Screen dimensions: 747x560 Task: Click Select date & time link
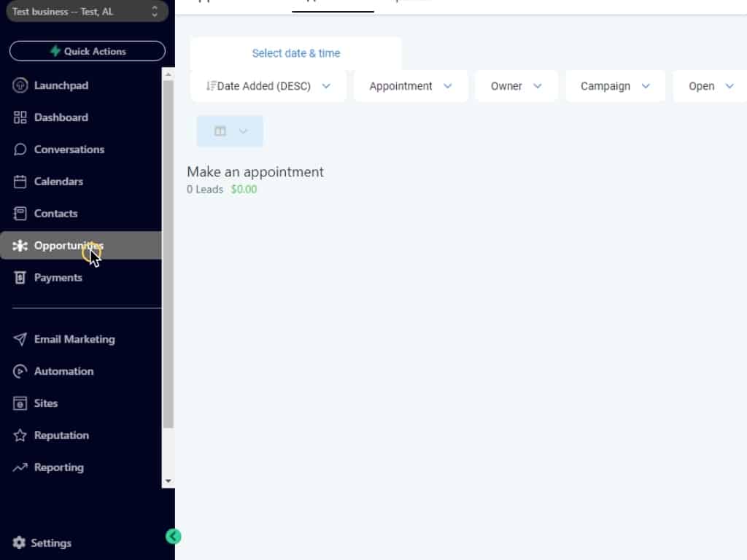[295, 53]
